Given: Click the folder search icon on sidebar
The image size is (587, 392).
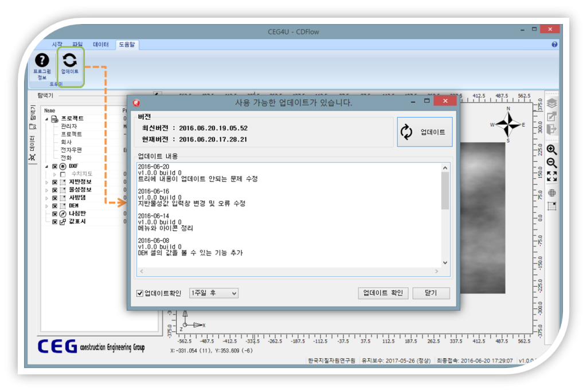Looking at the screenshot, I should point(33,127).
